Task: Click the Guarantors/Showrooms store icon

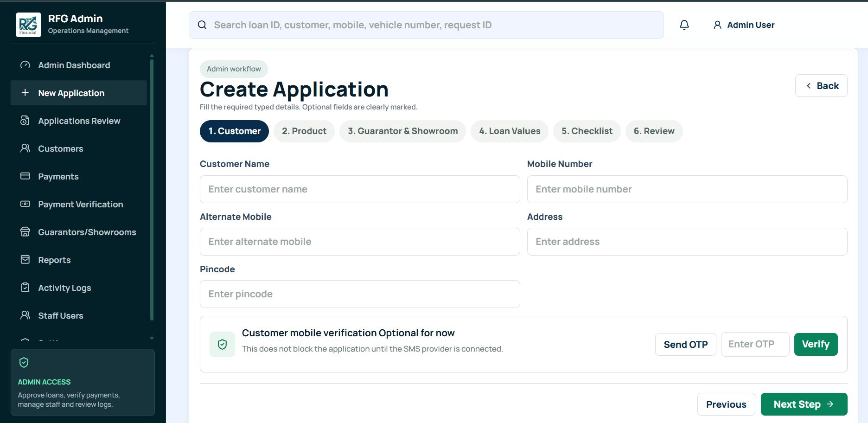Action: click(x=26, y=232)
